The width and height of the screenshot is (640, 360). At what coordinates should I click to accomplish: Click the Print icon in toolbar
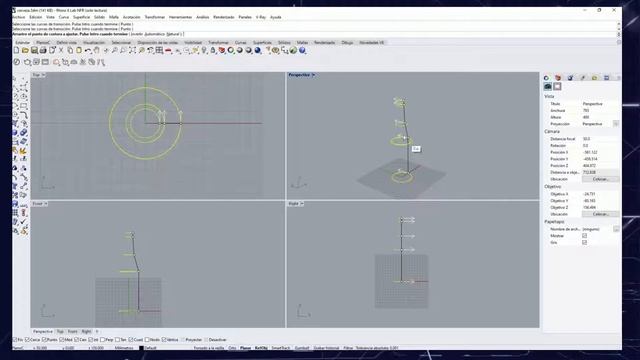coord(43,50)
